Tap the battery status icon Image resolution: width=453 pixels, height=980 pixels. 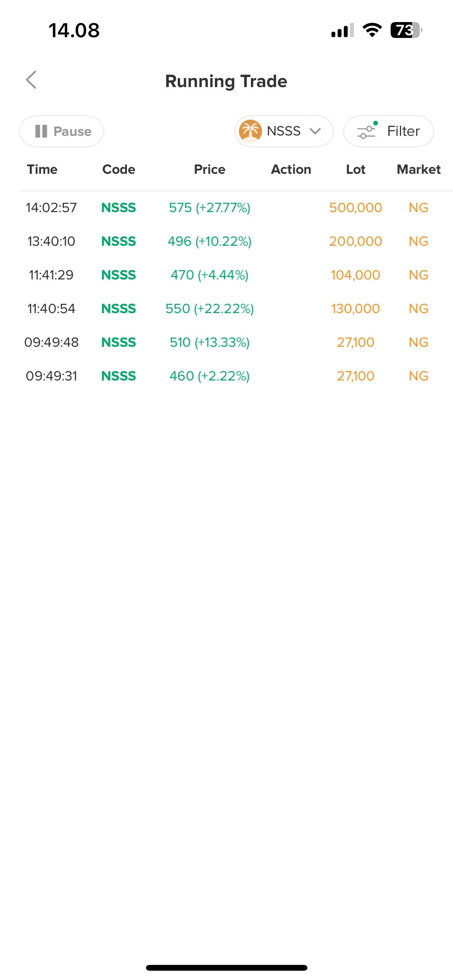coord(405,30)
